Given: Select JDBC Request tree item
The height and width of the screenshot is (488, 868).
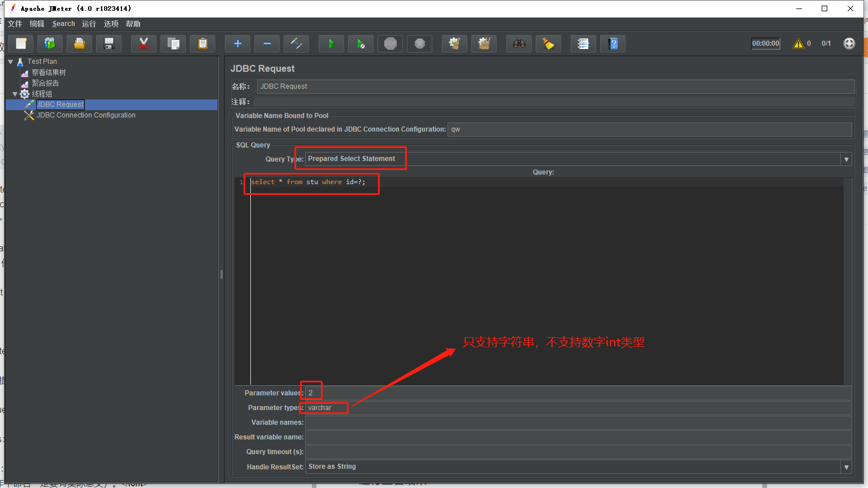Looking at the screenshot, I should coord(60,104).
